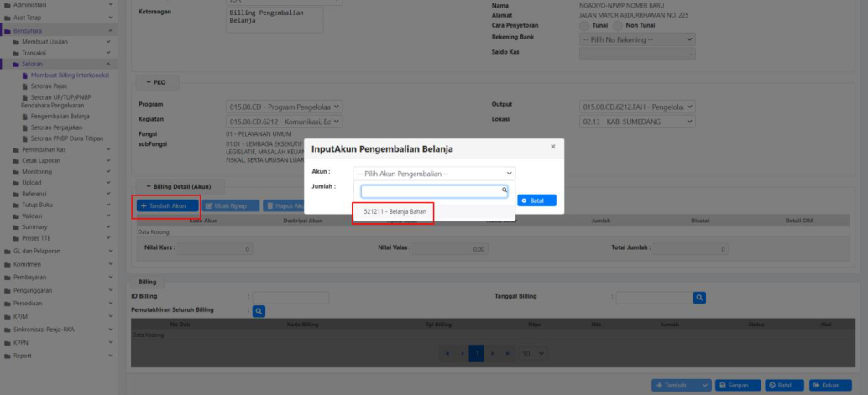Click search icon next to Tanggal Billing
The width and height of the screenshot is (868, 395).
tap(698, 297)
